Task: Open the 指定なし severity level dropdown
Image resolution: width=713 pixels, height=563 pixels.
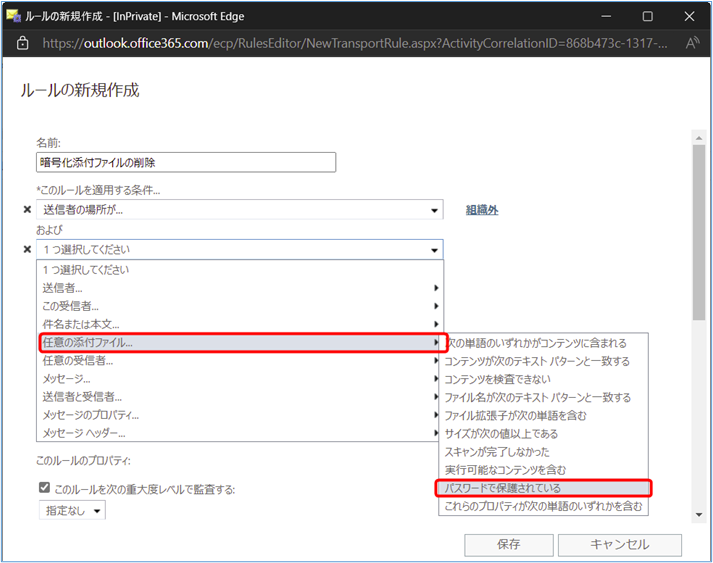Action: click(x=72, y=510)
